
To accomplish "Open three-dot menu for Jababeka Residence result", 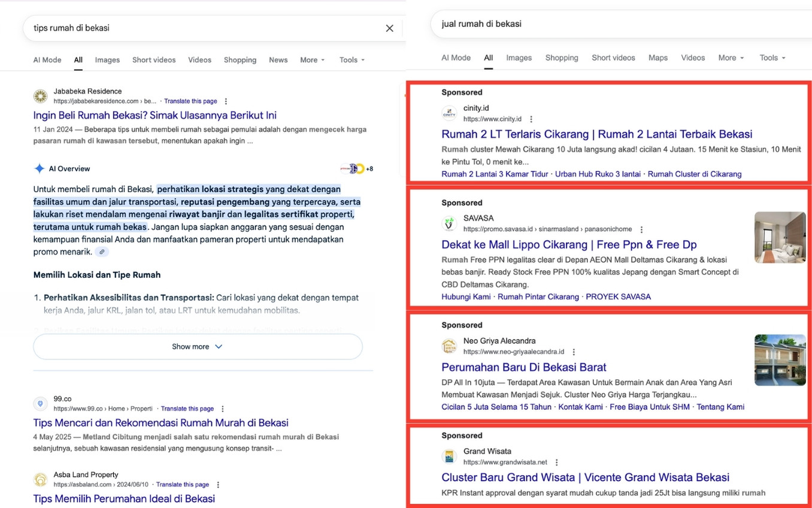I will click(x=226, y=101).
